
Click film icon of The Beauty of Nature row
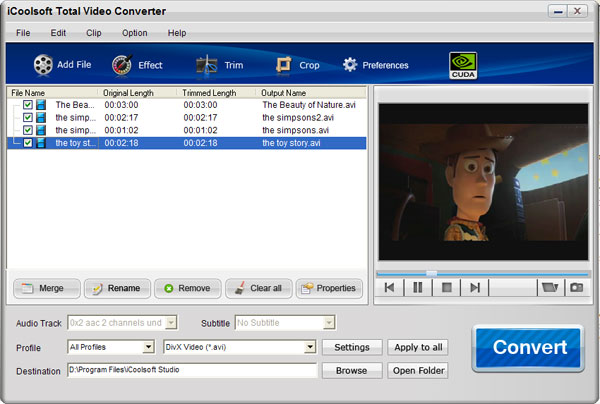[41, 105]
